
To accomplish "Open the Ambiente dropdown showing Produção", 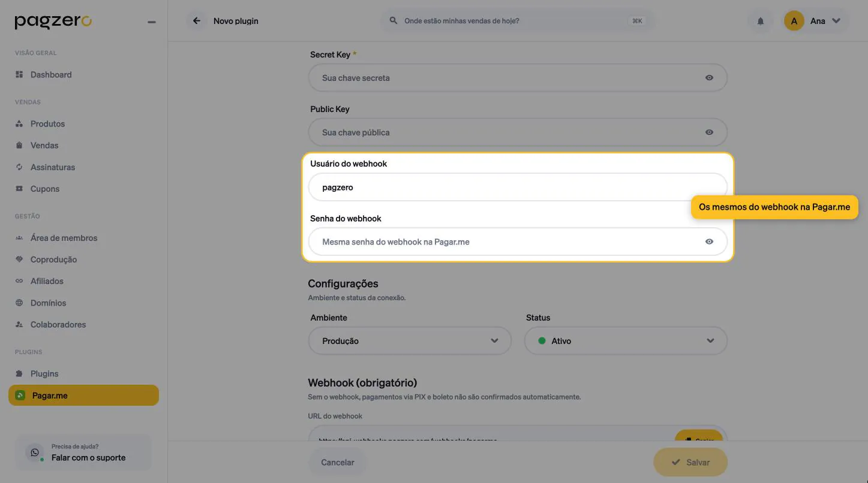I will pos(410,341).
